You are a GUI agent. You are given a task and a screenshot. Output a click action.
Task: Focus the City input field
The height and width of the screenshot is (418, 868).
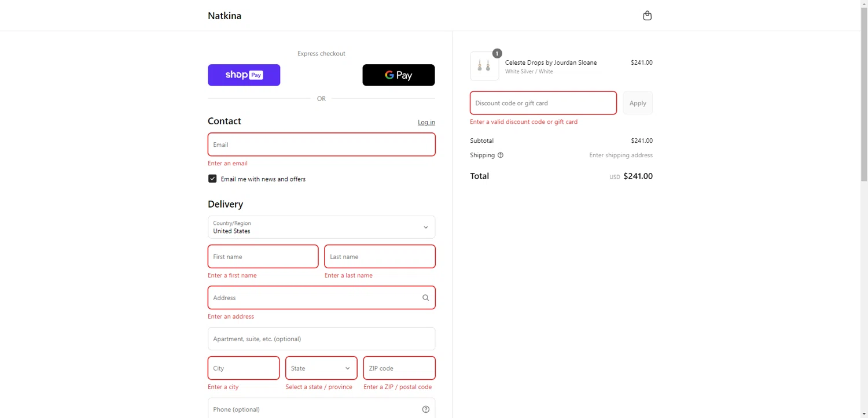[x=244, y=368]
